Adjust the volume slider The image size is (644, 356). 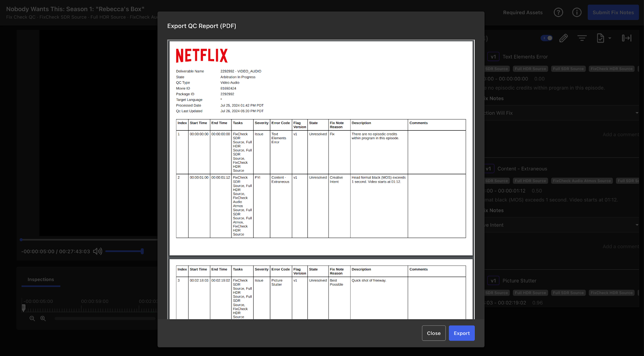click(x=124, y=251)
